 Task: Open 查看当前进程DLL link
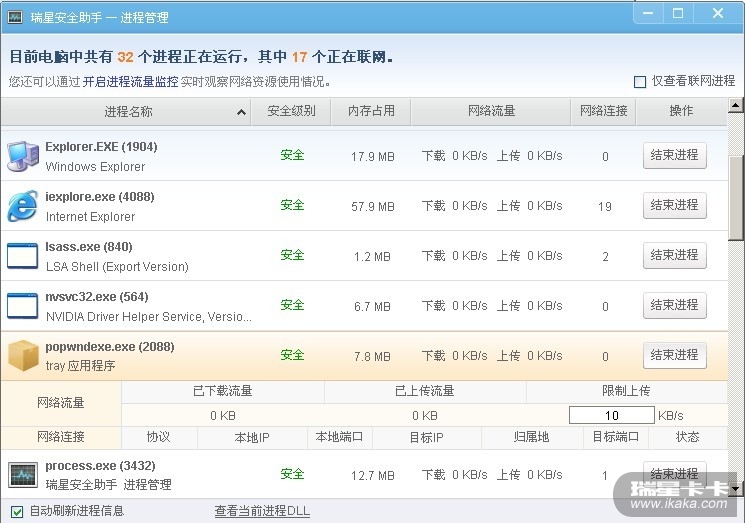(x=262, y=511)
